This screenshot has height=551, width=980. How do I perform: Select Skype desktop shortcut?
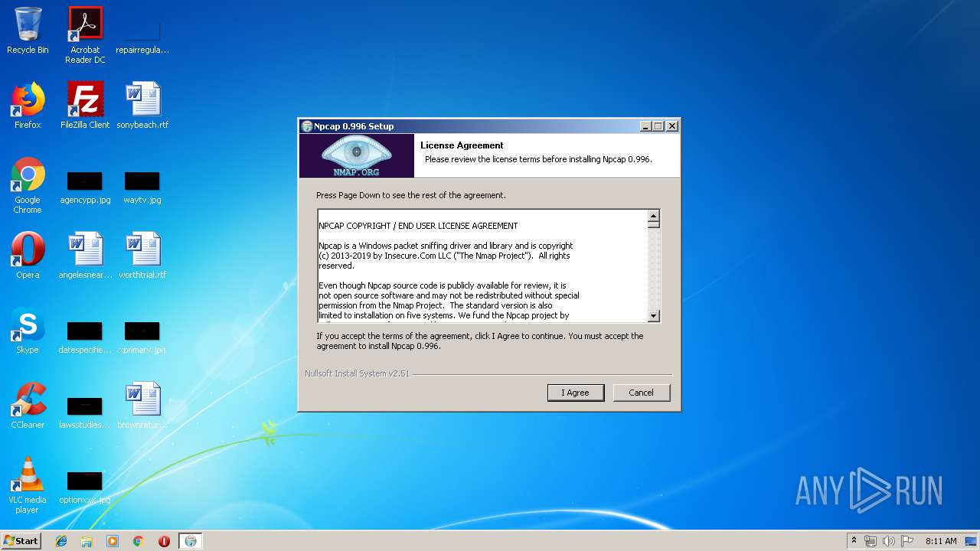pos(28,331)
